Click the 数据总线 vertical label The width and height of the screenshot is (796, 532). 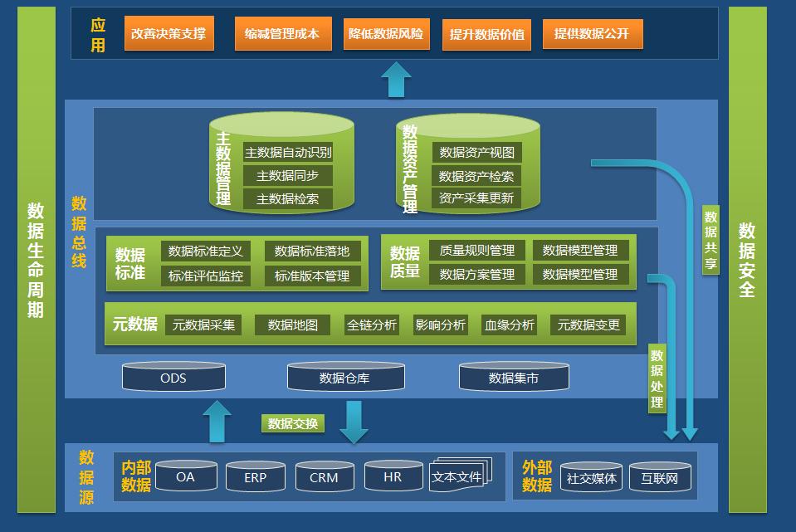[79, 232]
